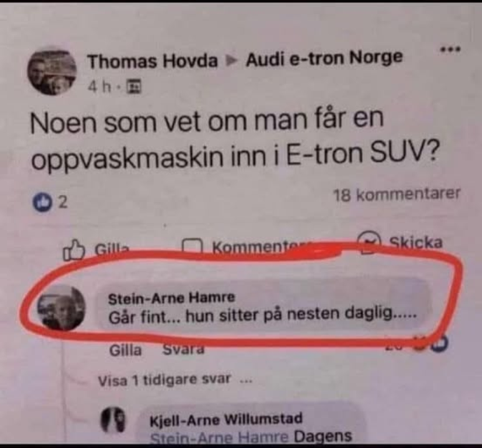
Task: Click the Kommentera speech bubble icon
Action: [x=192, y=246]
